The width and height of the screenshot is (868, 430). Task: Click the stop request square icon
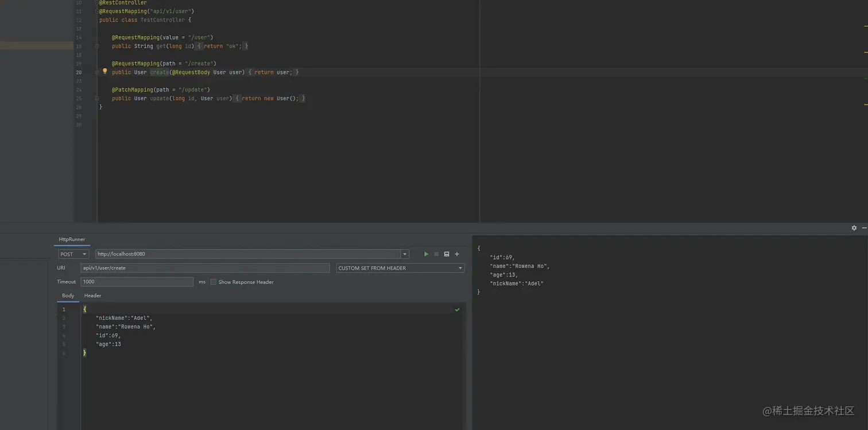coord(436,254)
